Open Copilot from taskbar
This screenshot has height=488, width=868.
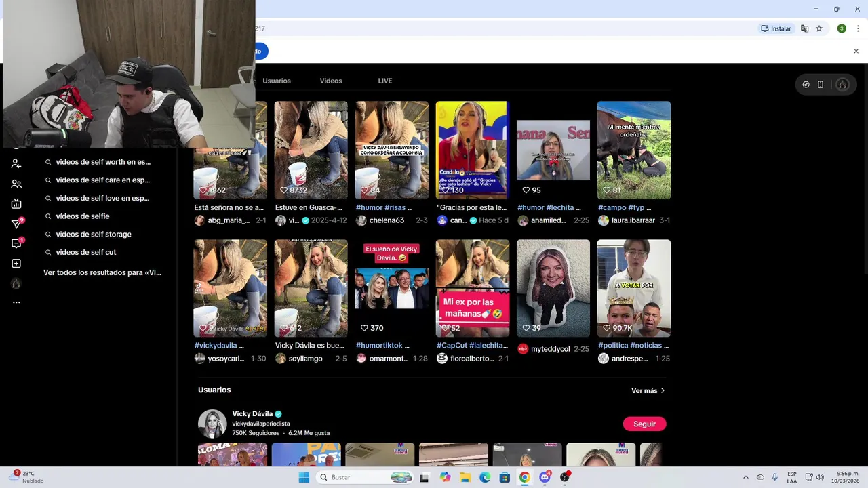(x=445, y=477)
